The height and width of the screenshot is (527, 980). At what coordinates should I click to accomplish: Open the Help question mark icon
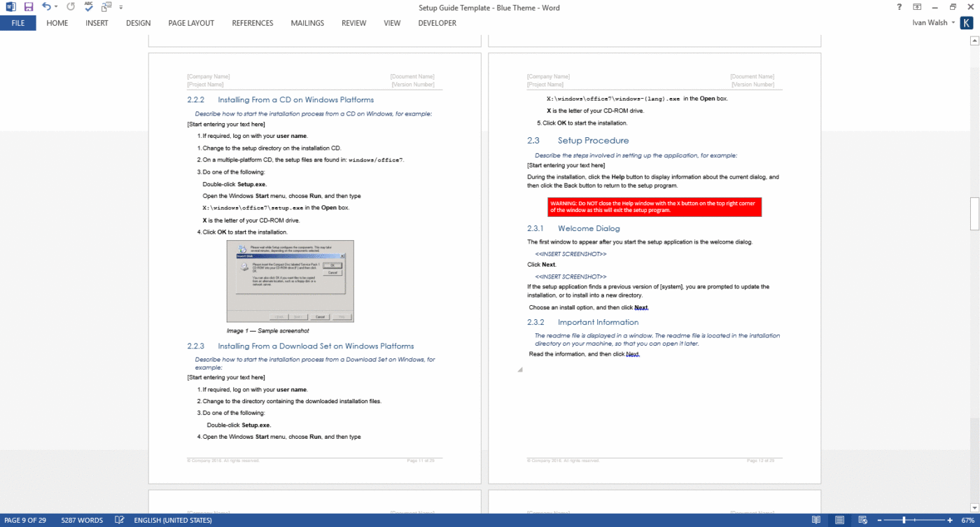(x=899, y=8)
